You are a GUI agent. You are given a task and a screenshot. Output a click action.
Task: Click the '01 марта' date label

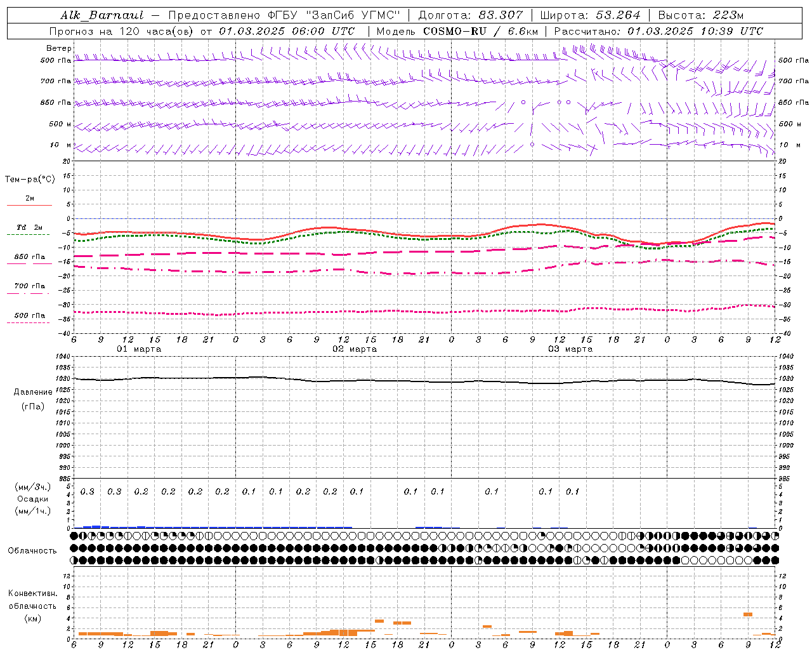coord(139,349)
